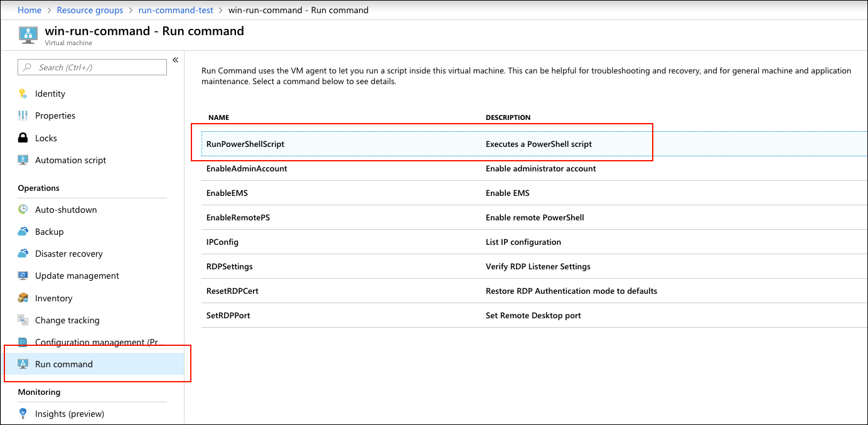Select Run command in the Operations menu
Screen dimensions: 868x425
click(x=65, y=363)
